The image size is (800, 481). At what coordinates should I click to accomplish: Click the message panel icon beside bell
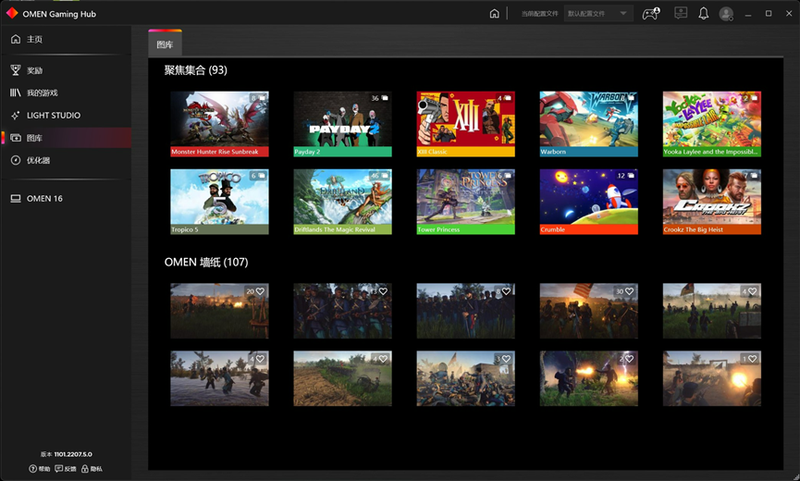point(680,13)
